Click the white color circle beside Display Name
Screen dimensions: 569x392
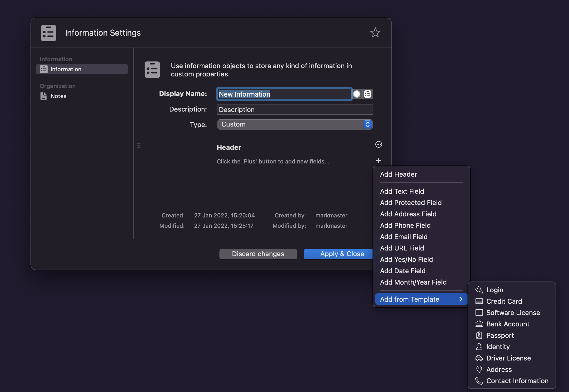[357, 94]
